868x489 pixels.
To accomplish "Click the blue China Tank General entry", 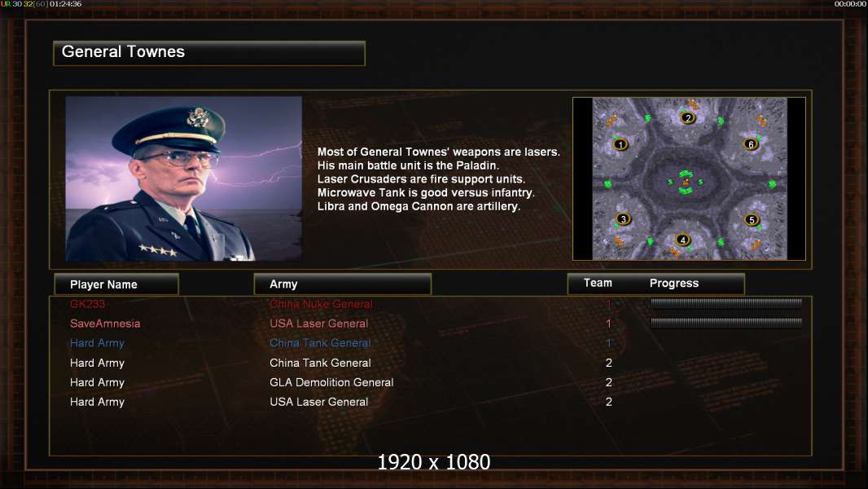I will (x=320, y=343).
